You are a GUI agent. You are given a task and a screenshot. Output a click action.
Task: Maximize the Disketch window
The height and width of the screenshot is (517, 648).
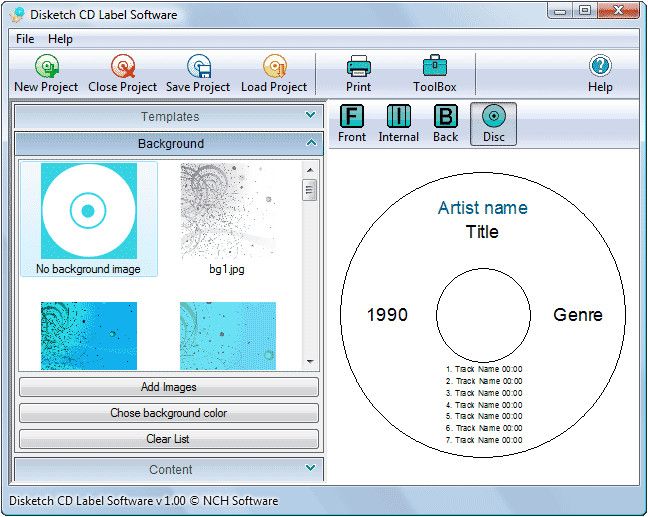coord(584,11)
